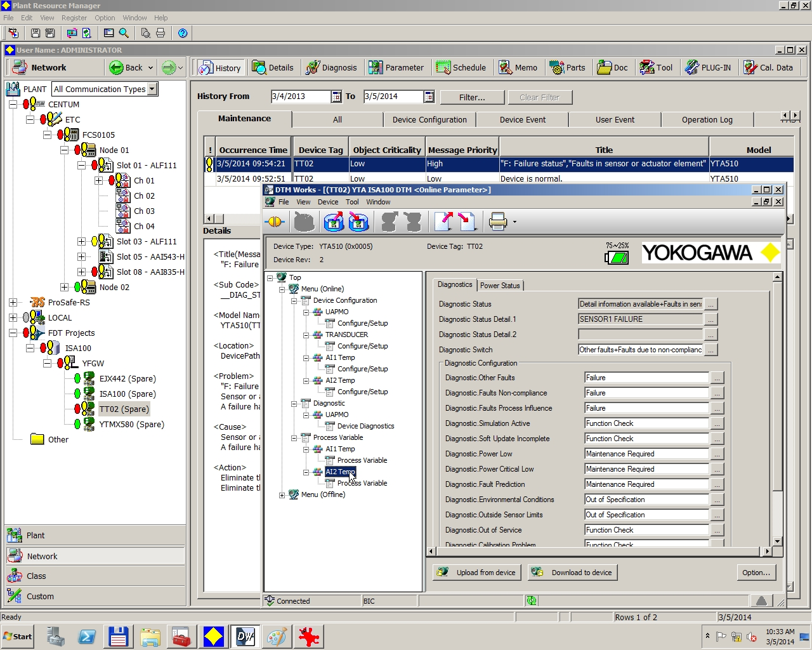The image size is (812, 650).
Task: Click the Clear Filter button
Action: pos(540,96)
